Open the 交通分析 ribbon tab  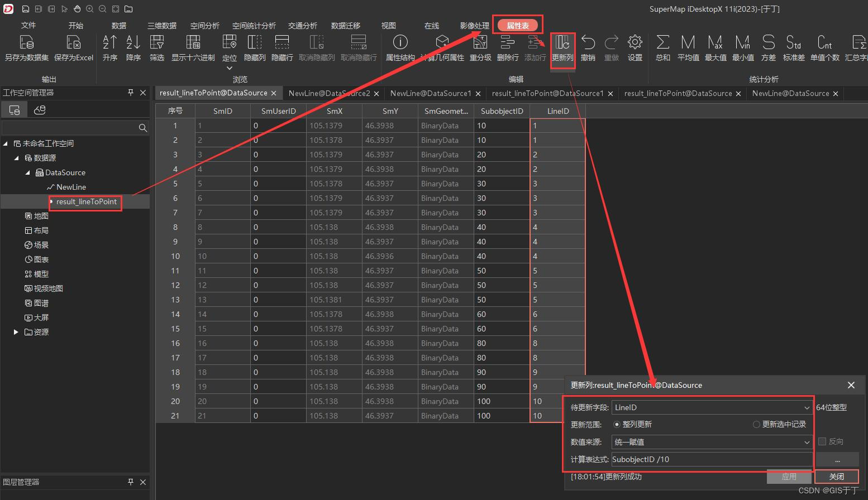point(303,26)
